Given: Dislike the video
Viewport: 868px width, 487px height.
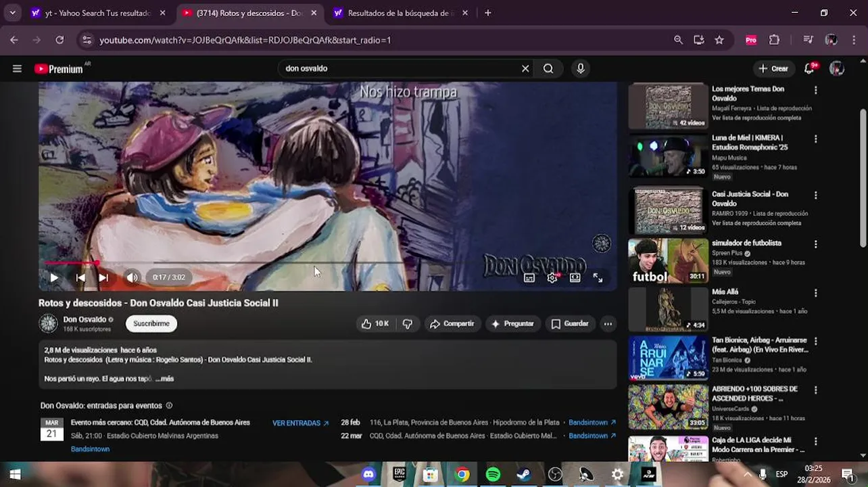Looking at the screenshot, I should point(408,324).
